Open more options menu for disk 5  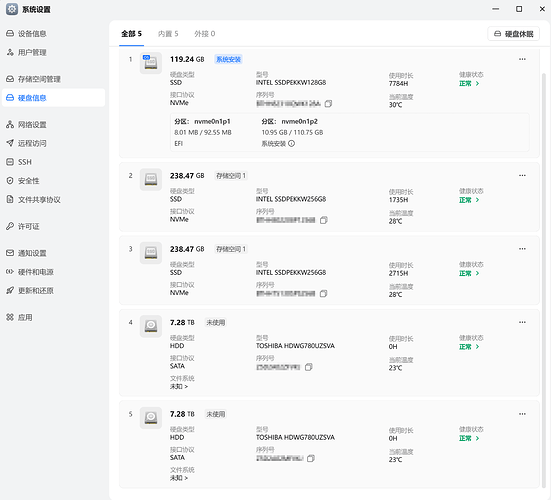click(522, 414)
